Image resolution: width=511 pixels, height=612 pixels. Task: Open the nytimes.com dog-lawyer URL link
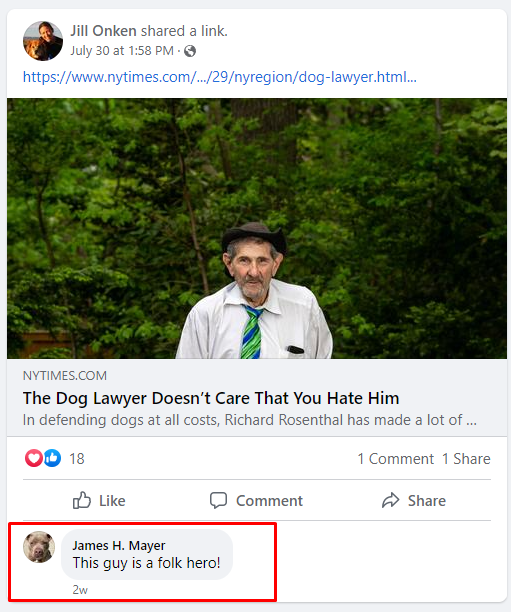pos(220,77)
